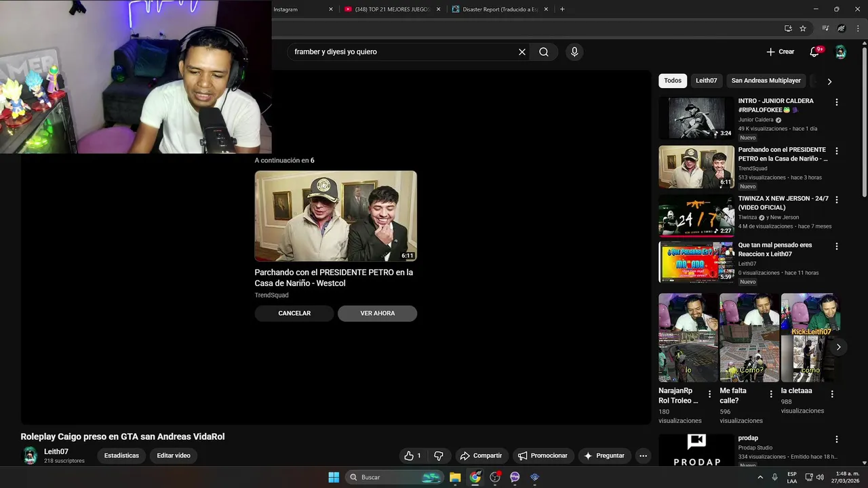
Task: Open options for NarajanRp Rol Troleo short
Action: pyautogui.click(x=710, y=394)
